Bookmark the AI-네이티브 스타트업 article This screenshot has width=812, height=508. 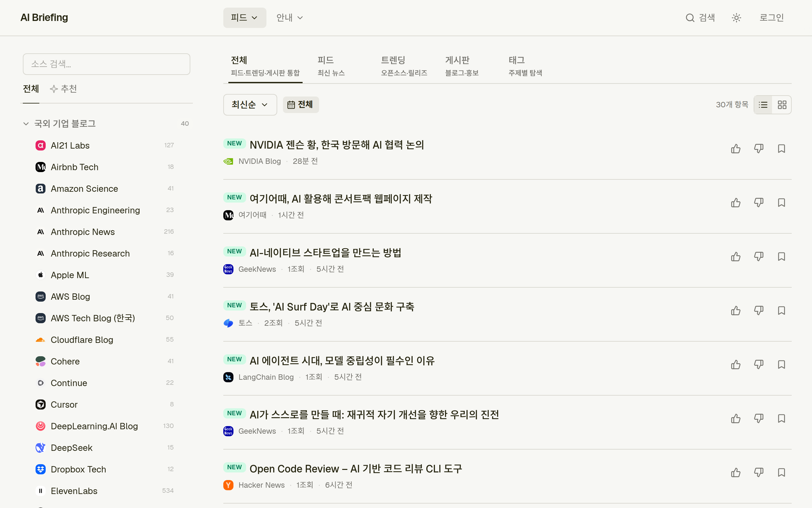tap(782, 257)
